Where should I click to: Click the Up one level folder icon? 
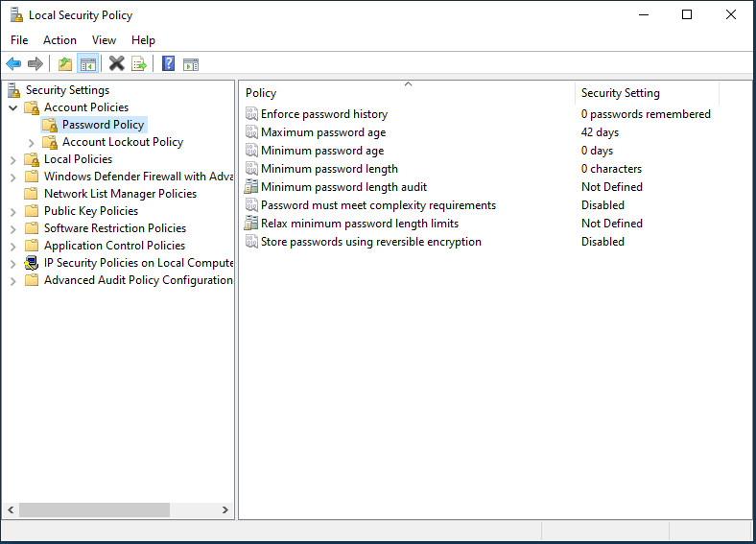[x=65, y=63]
